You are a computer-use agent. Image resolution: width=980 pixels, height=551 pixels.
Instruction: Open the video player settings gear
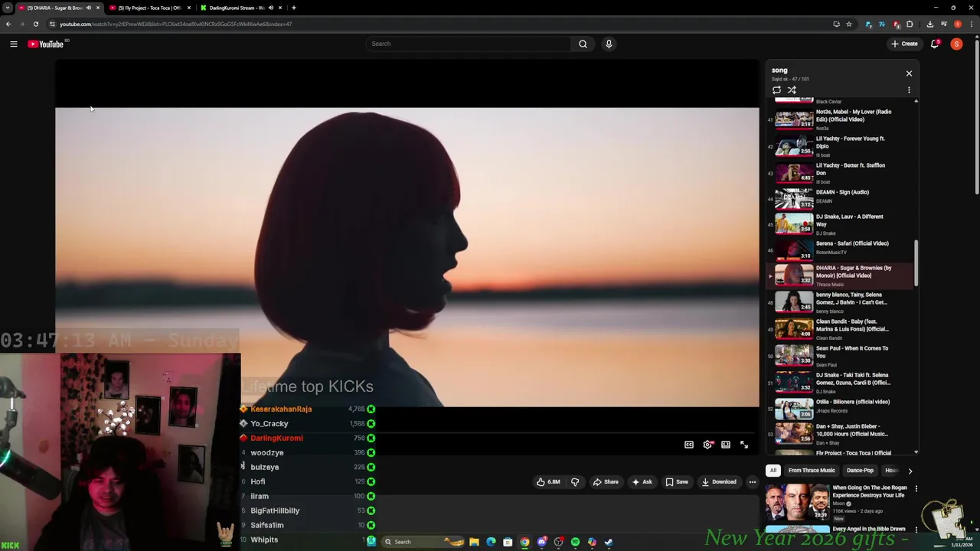pyautogui.click(x=707, y=445)
